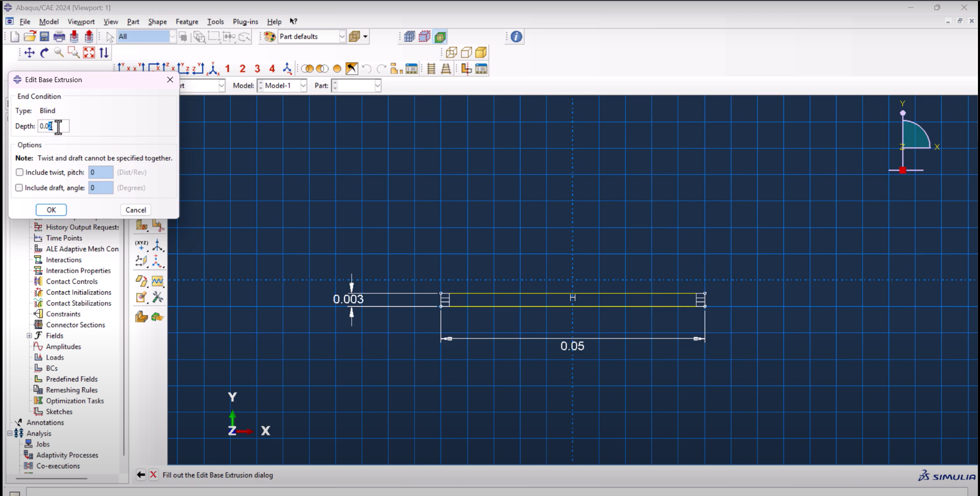Screen dimensions: 980x496
Task: Select the Create Datum Point (XYZ) tool
Action: [141, 245]
